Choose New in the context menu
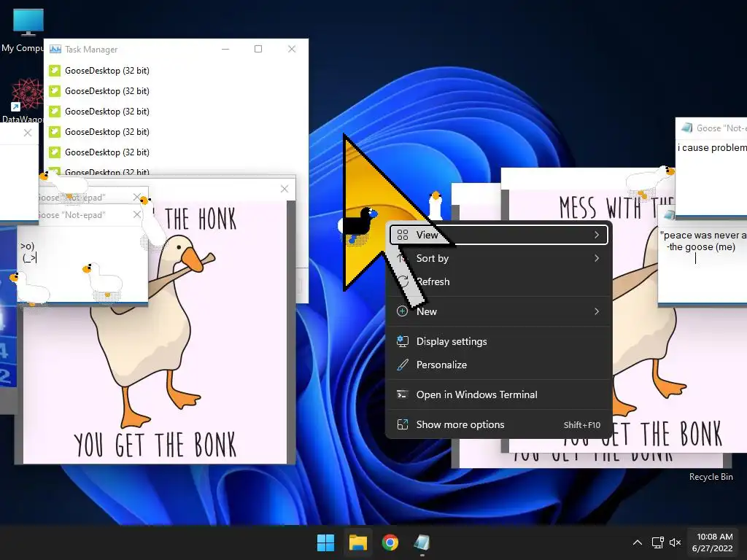 click(499, 311)
